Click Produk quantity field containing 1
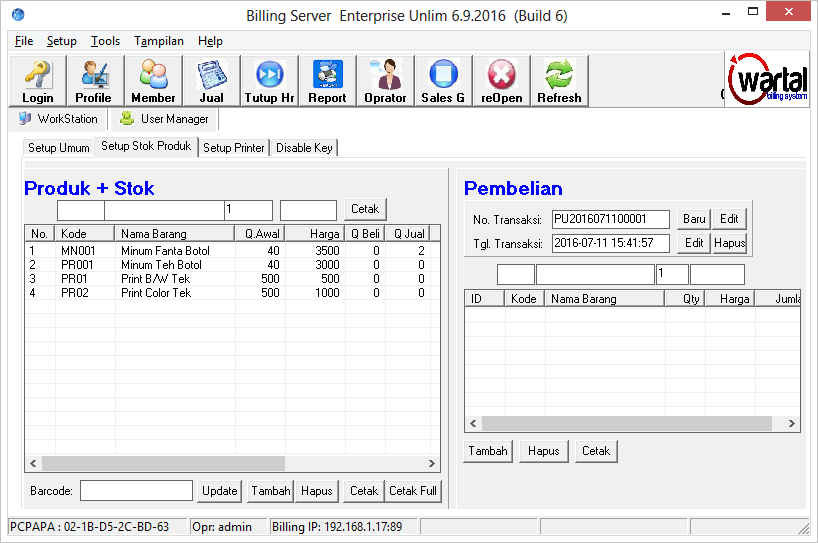 (x=248, y=210)
